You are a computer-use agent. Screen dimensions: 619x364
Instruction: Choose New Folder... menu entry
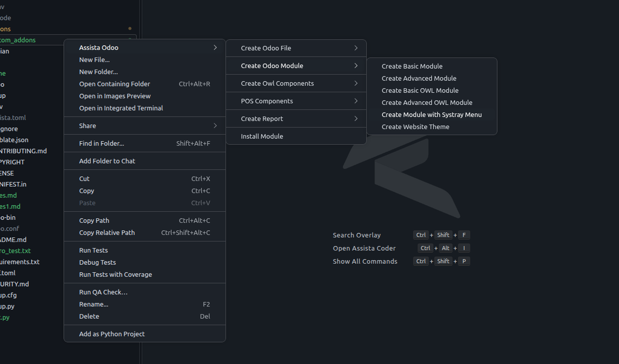pyautogui.click(x=144, y=72)
